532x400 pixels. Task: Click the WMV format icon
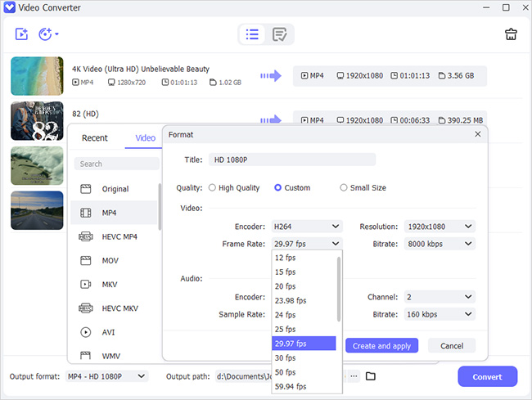(x=85, y=356)
